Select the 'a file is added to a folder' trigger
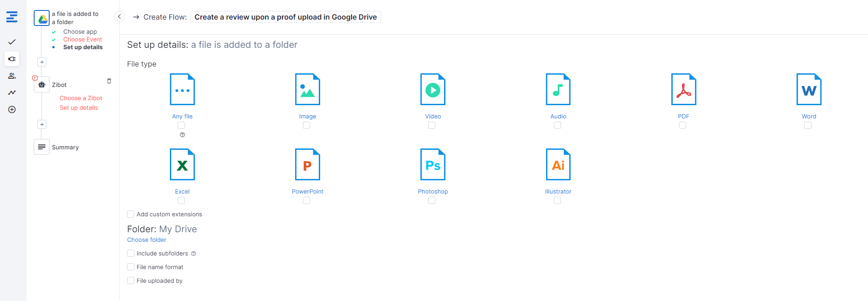Screen dimensions: 868x301 coord(75,18)
